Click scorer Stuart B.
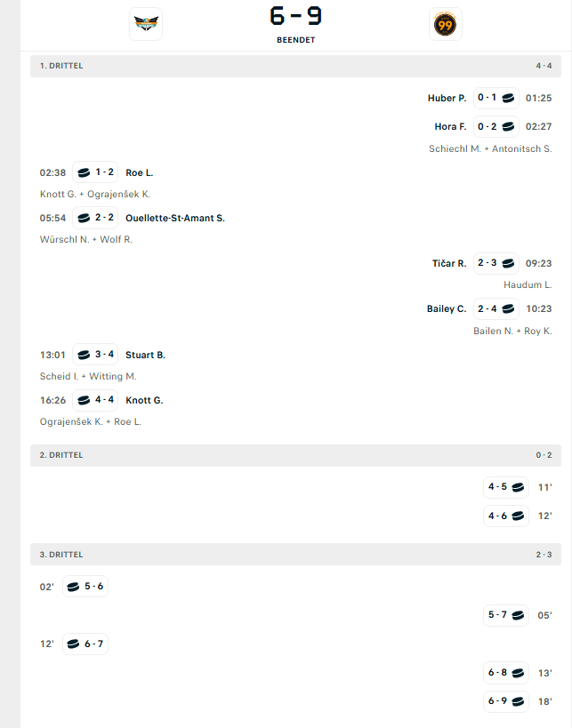The height and width of the screenshot is (728, 572). tap(145, 355)
